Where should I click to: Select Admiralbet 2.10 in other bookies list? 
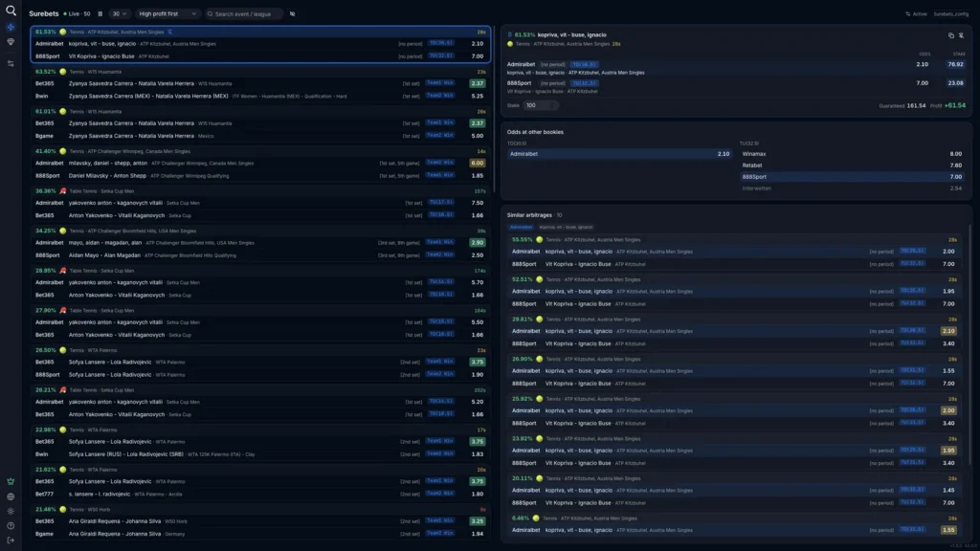(x=619, y=154)
